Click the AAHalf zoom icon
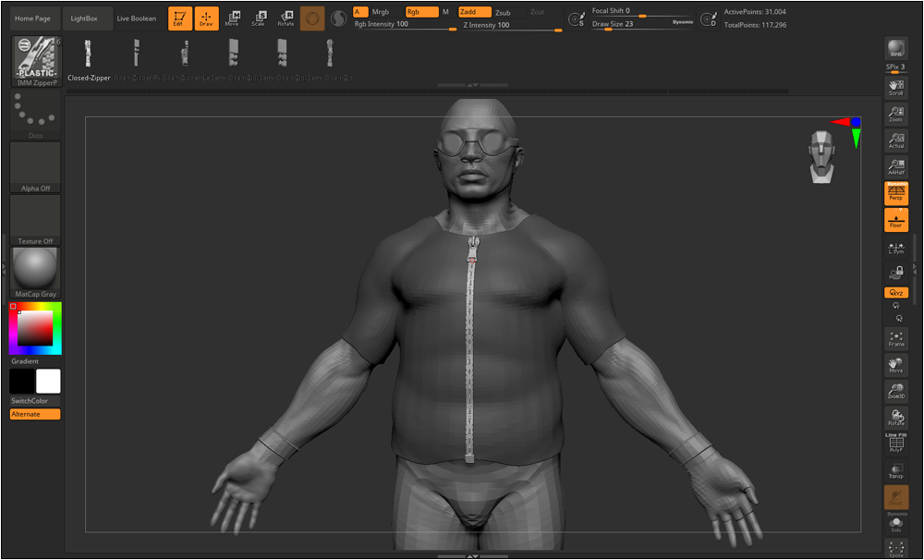924x560 pixels. 895,166
